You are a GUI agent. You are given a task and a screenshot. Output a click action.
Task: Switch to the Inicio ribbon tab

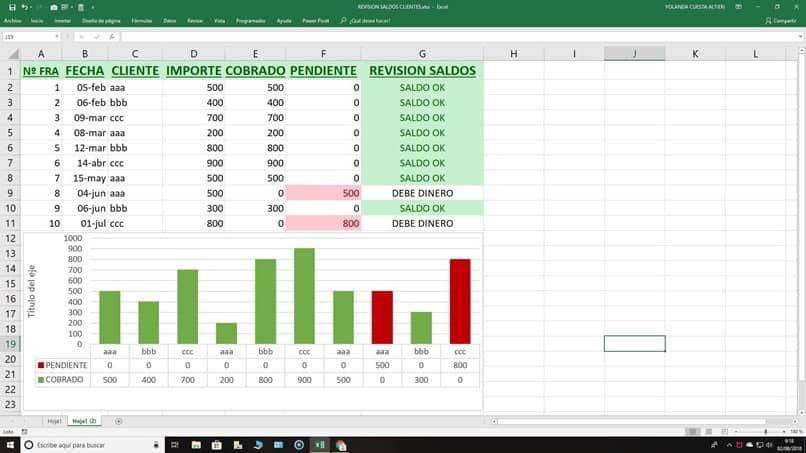tap(37, 21)
